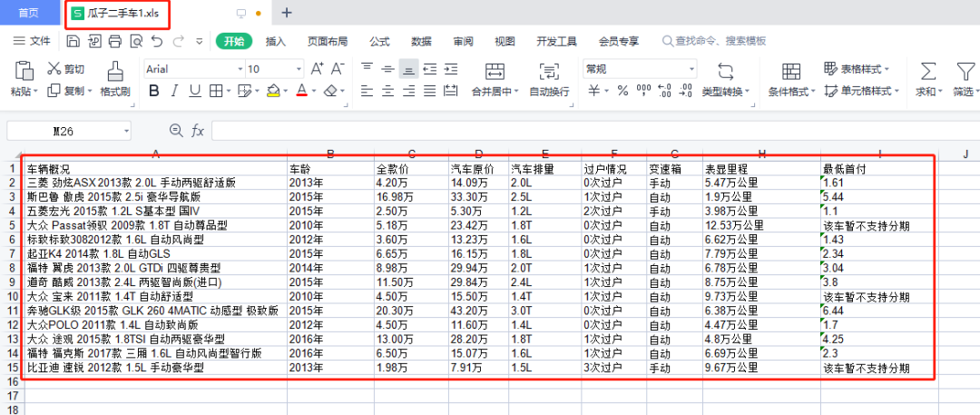This screenshot has width=980, height=415.
Task: Click the search commands box
Action: 714,41
